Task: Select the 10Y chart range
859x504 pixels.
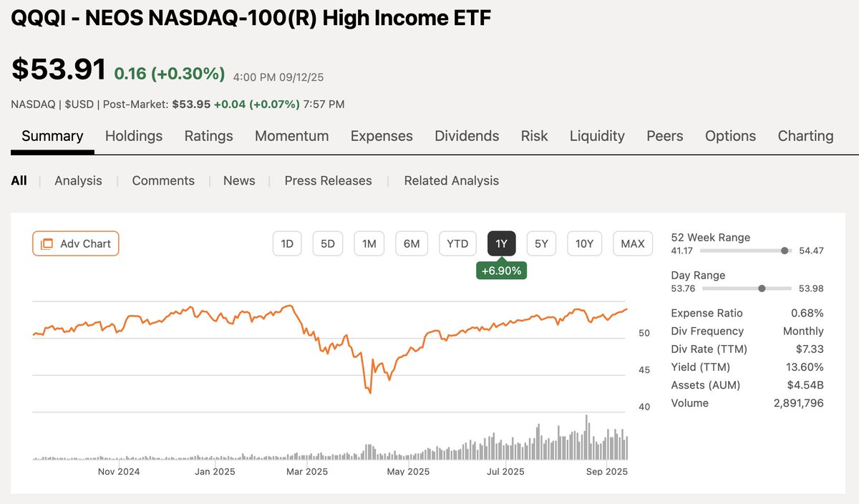Action: pyautogui.click(x=585, y=243)
